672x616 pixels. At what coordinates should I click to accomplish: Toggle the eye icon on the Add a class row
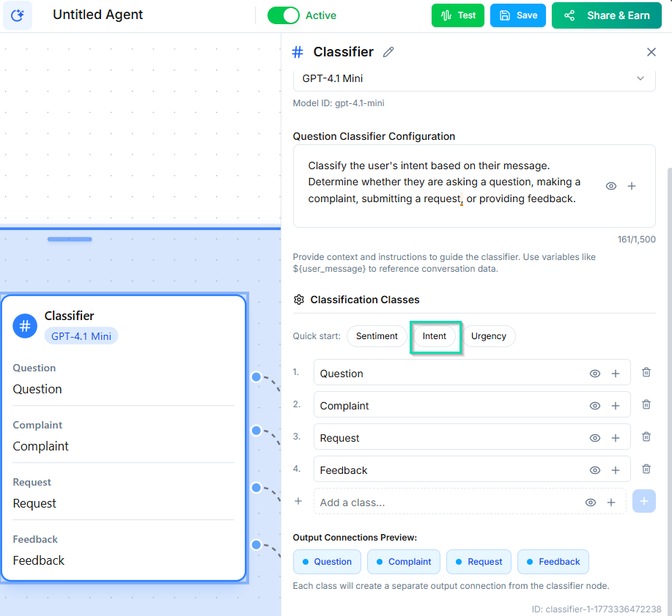tap(590, 502)
